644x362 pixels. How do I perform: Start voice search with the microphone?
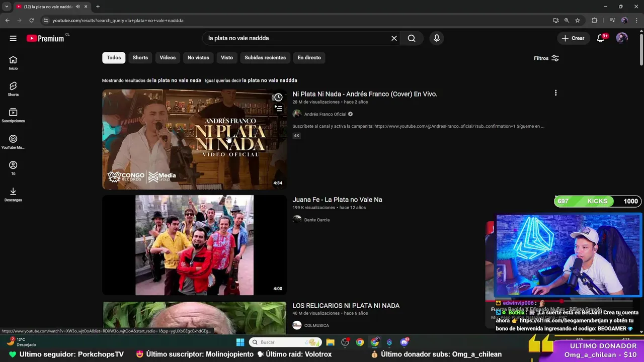[437, 38]
